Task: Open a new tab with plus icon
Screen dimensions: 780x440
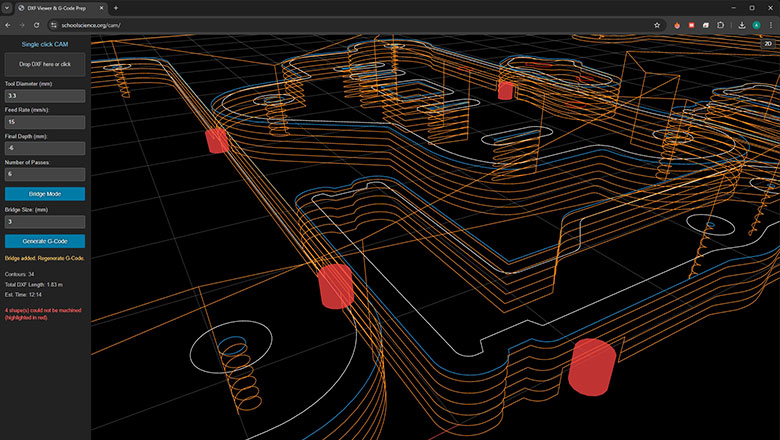Action: pyautogui.click(x=116, y=8)
